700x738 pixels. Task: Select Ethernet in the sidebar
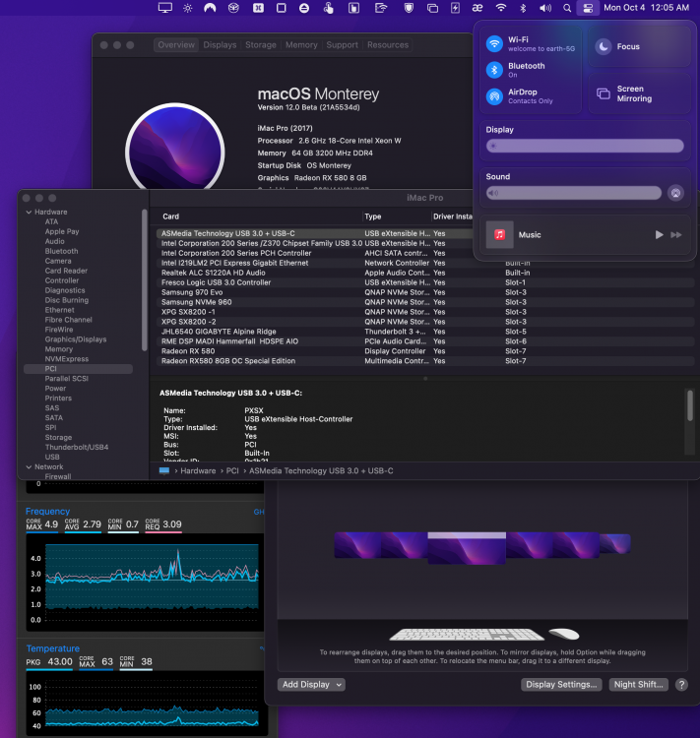(x=59, y=310)
